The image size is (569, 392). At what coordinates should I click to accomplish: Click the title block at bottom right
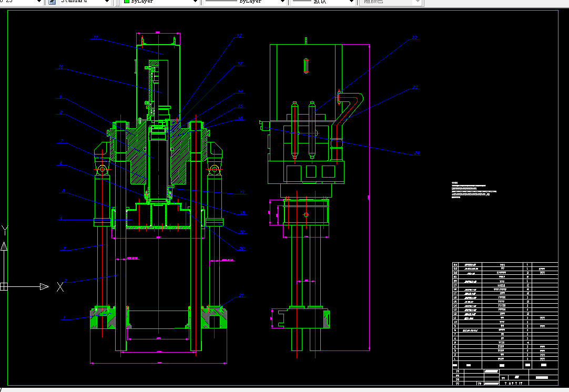[505, 377]
